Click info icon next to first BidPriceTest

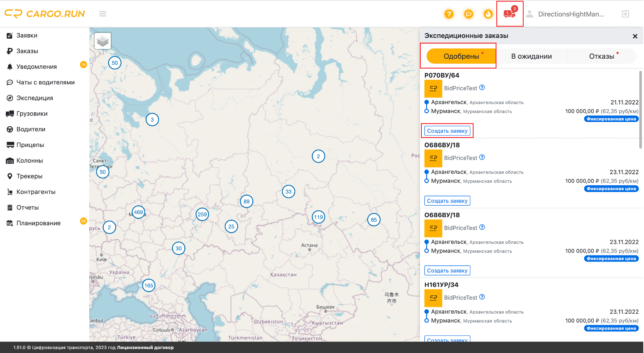(x=482, y=88)
